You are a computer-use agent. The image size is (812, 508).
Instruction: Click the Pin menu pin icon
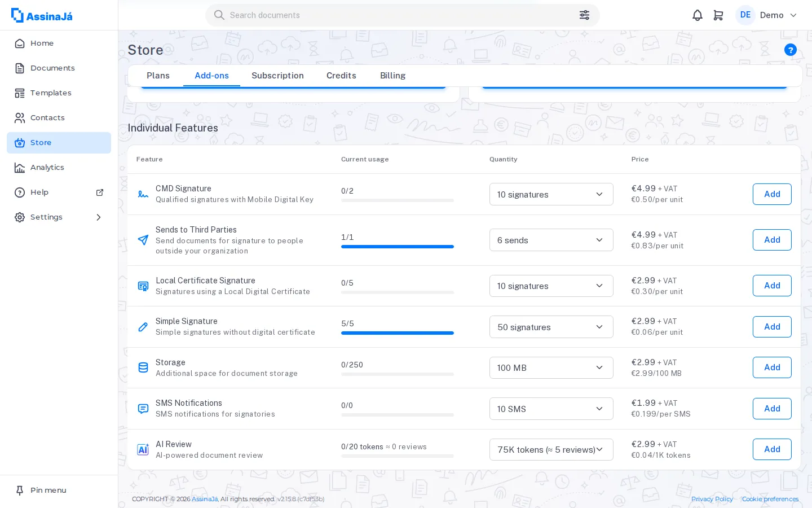tap(20, 491)
